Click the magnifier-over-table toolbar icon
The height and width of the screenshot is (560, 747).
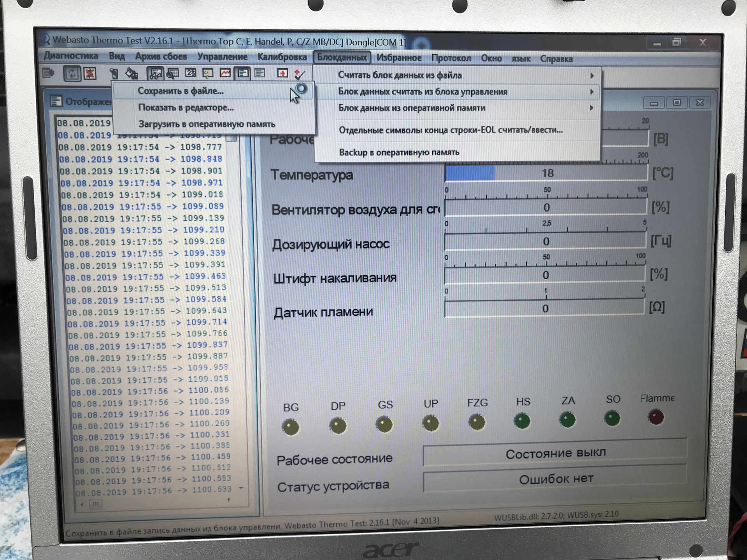(x=172, y=73)
